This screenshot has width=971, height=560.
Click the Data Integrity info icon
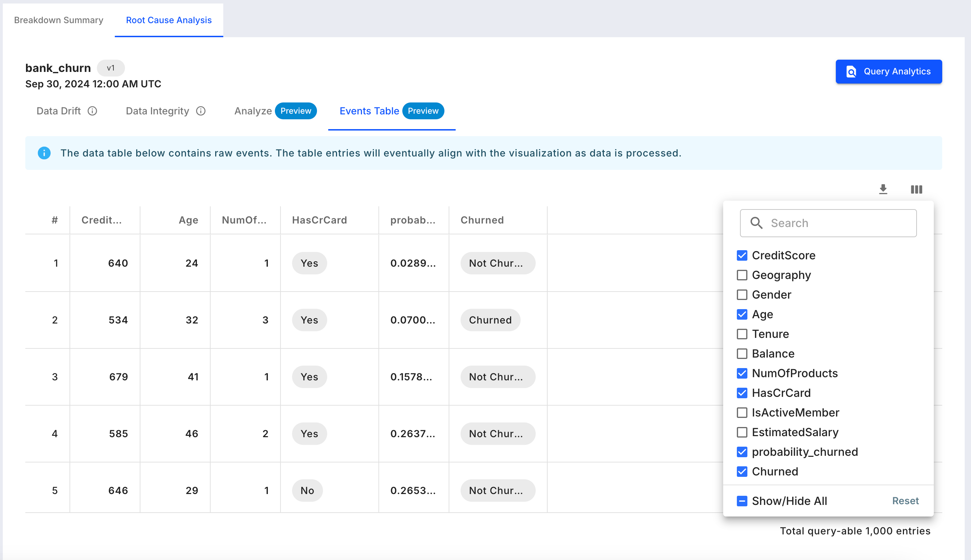pos(201,111)
